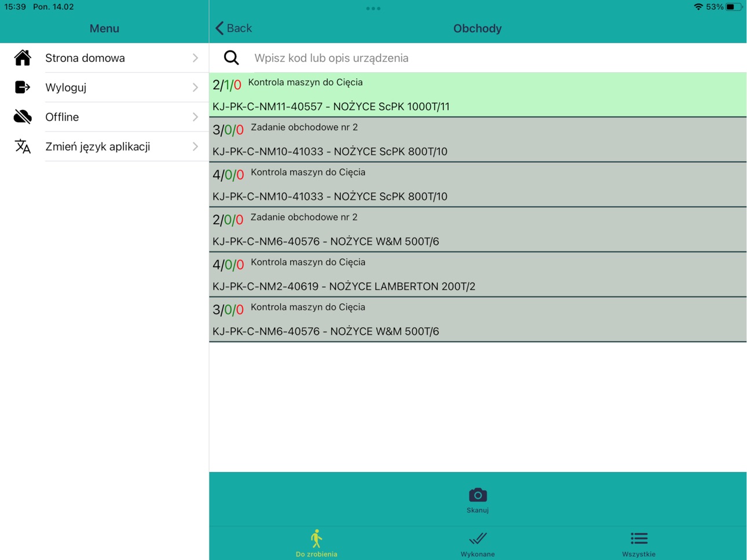Click the 4/0/0 counter in LAMBERTON row
Screen dimensions: 747x560
(228, 265)
